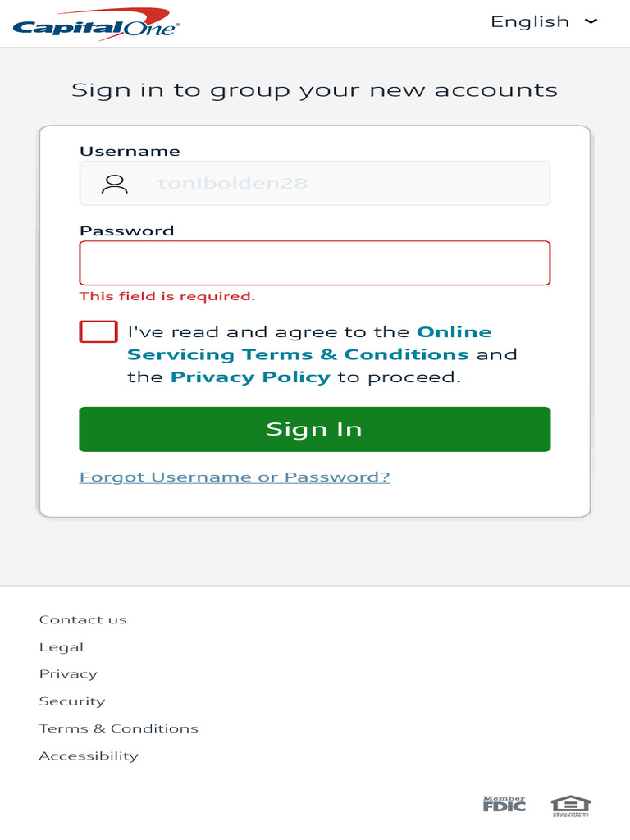Screen dimensions: 630x840
Task: Open the English language selector
Action: (x=530, y=22)
